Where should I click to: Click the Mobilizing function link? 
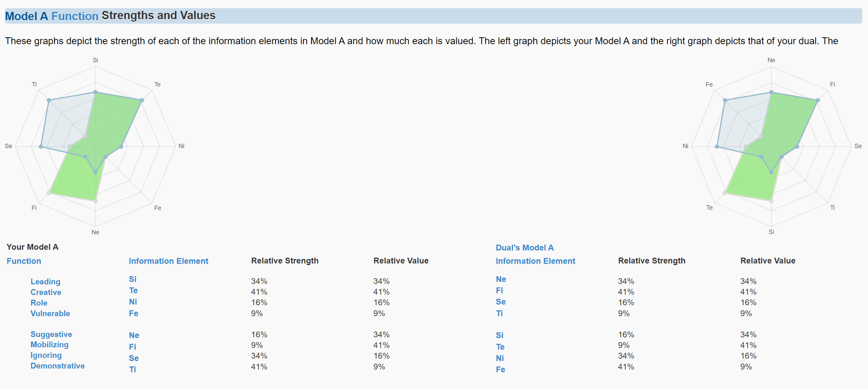[x=49, y=345]
